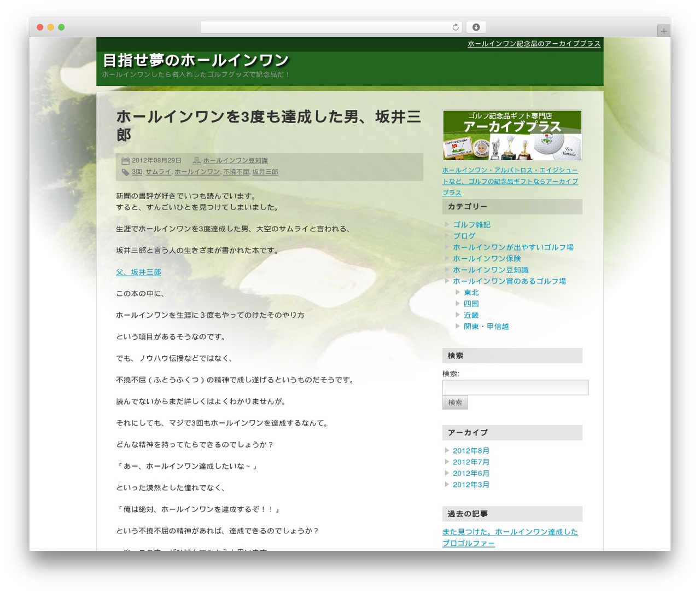The height and width of the screenshot is (593, 700).
Task: Click the 過去の記事 sidebar heading
Action: point(512,514)
